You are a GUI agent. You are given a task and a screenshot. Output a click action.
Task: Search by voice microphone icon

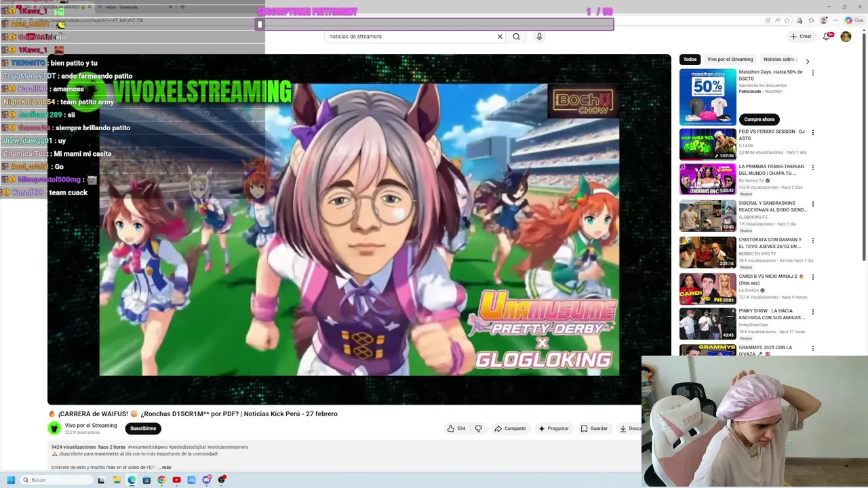click(539, 37)
